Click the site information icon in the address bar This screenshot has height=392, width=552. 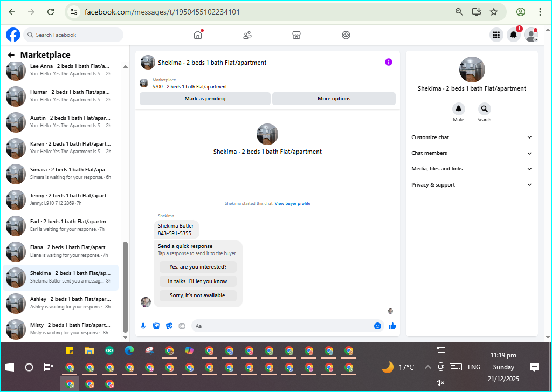[x=73, y=12]
